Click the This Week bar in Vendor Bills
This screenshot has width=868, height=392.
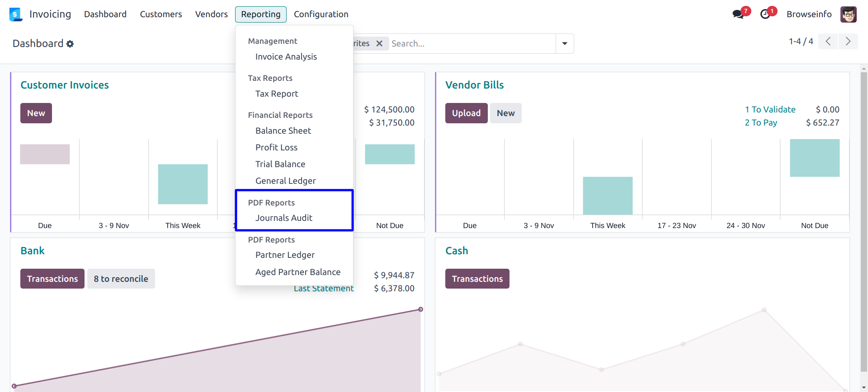point(608,196)
